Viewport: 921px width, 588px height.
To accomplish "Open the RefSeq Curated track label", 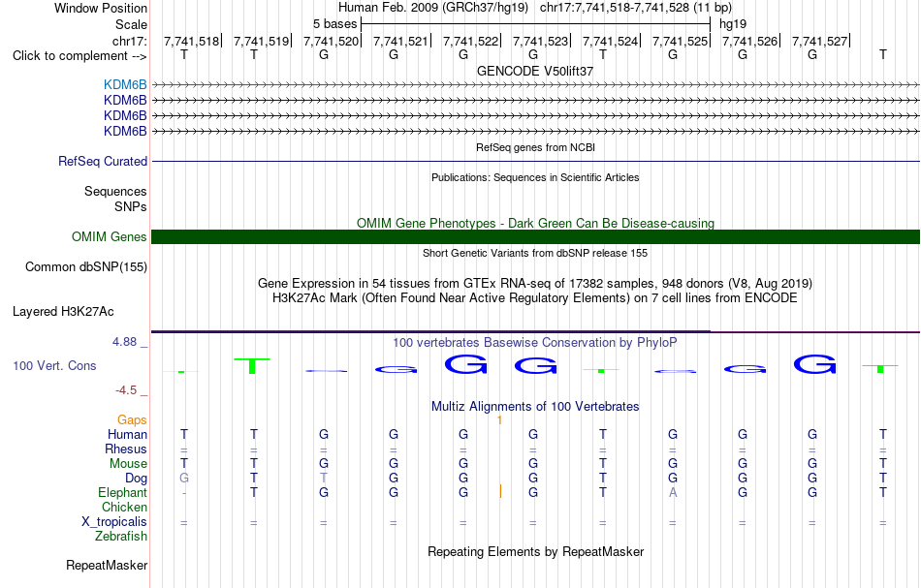I will pos(103,162).
